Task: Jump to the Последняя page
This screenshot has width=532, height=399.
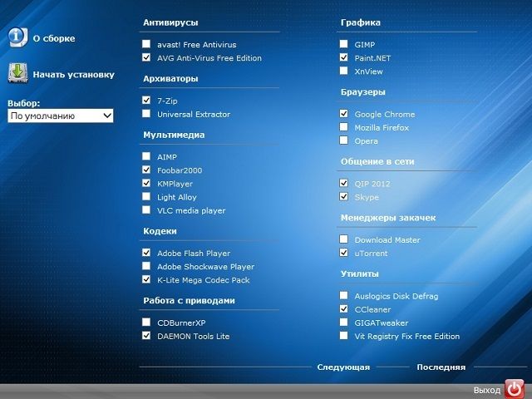Action: [x=441, y=367]
